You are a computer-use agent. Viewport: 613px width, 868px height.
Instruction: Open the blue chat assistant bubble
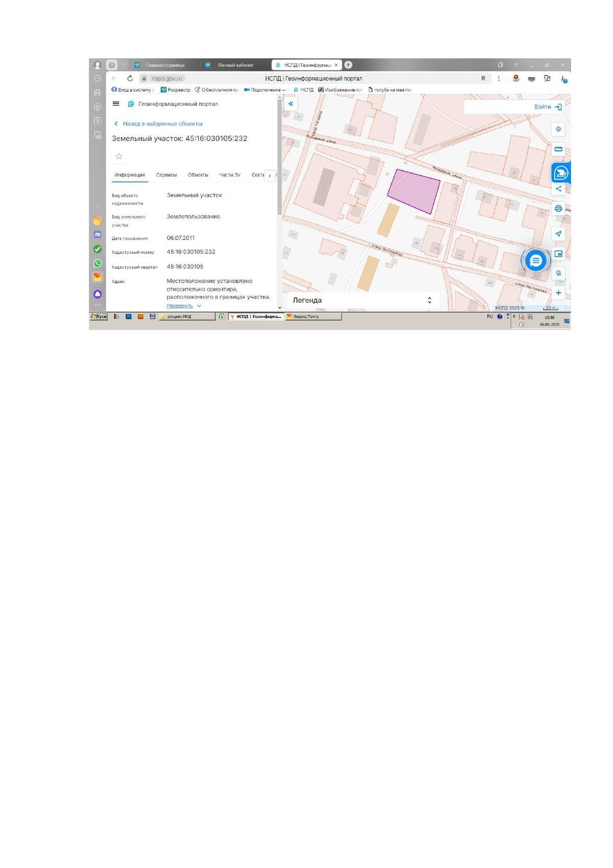(x=535, y=261)
